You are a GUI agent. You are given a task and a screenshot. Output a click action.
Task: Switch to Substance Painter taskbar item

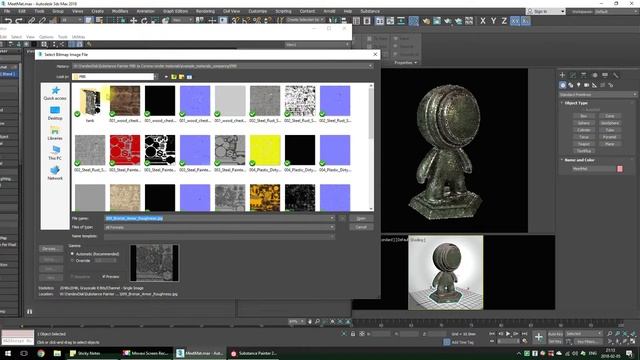[x=253, y=353]
